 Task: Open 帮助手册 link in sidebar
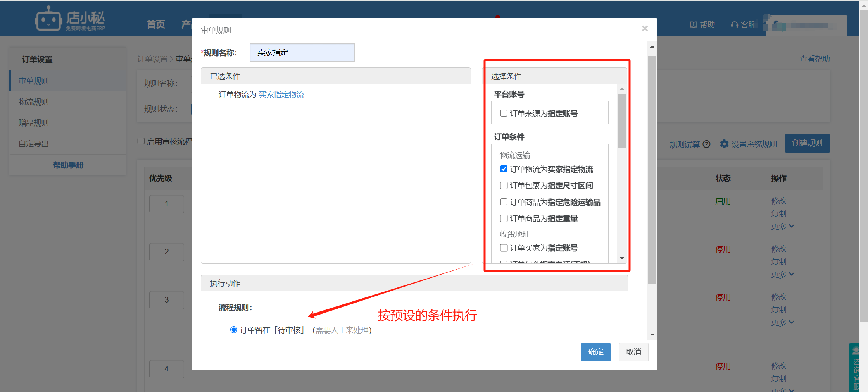click(x=68, y=165)
